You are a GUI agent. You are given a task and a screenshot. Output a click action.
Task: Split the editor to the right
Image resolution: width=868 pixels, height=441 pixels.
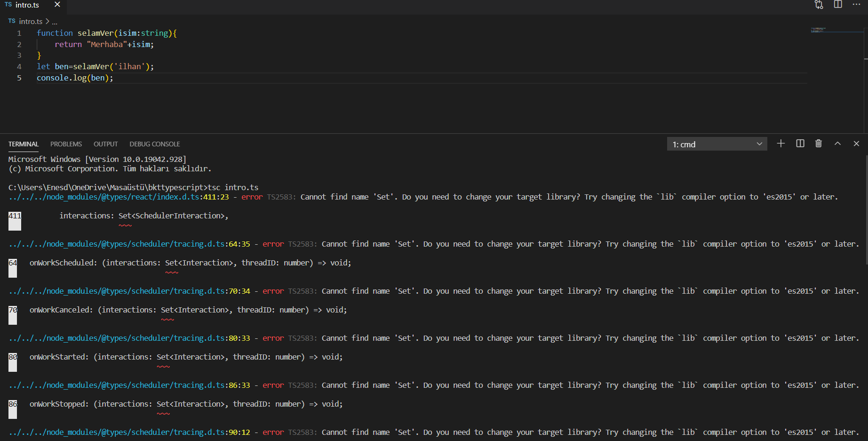[x=838, y=5]
